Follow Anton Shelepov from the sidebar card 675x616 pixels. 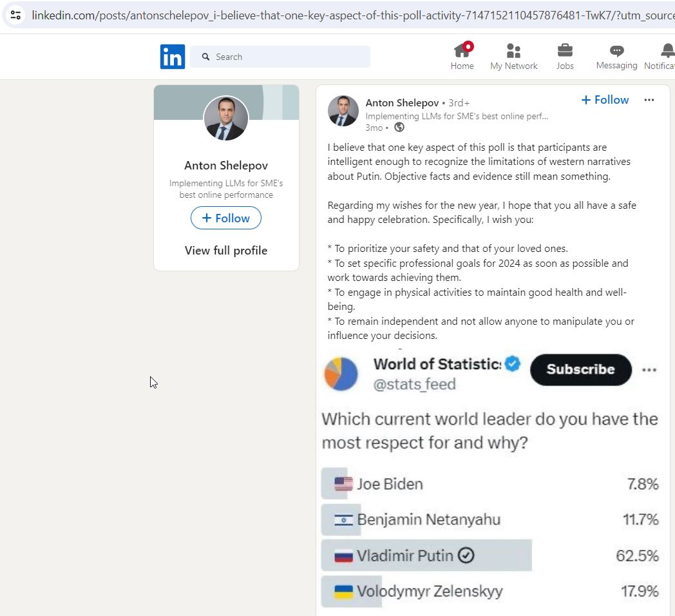(226, 218)
